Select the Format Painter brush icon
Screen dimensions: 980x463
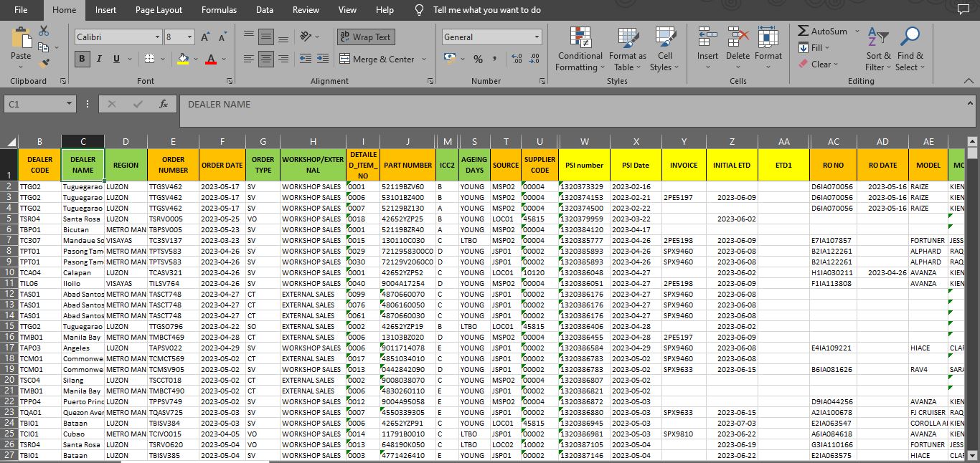click(x=44, y=62)
